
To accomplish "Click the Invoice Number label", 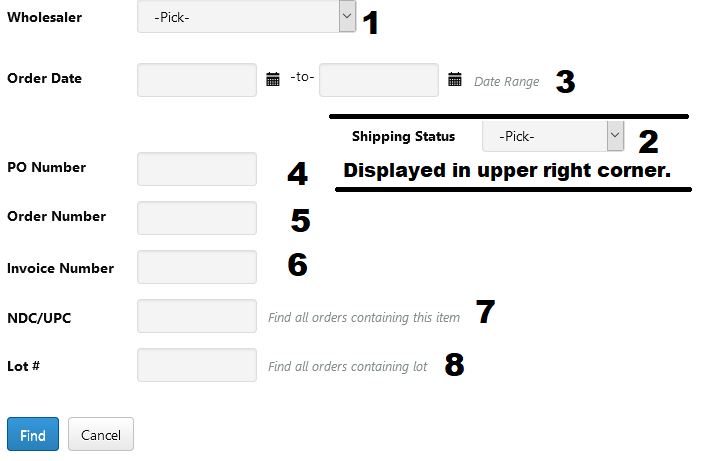I will (x=60, y=268).
